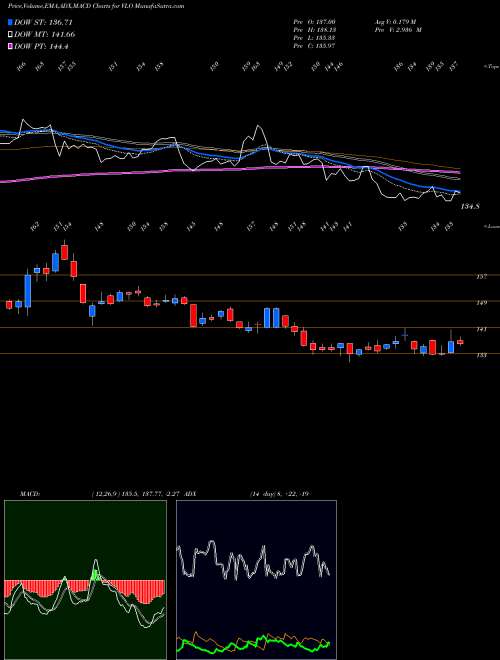This screenshot has width=500, height=660.
Task: Click the tallest blue candlestick near chart start
Action: 28,291
